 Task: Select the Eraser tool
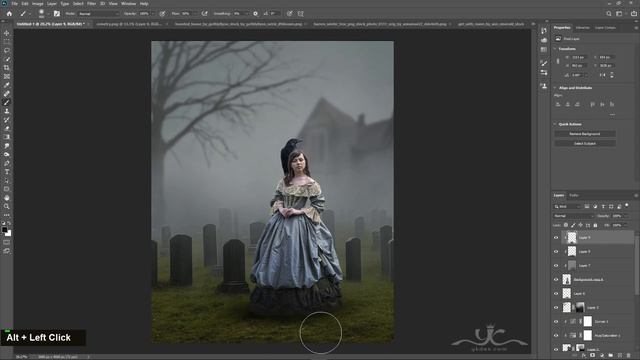coord(7,128)
